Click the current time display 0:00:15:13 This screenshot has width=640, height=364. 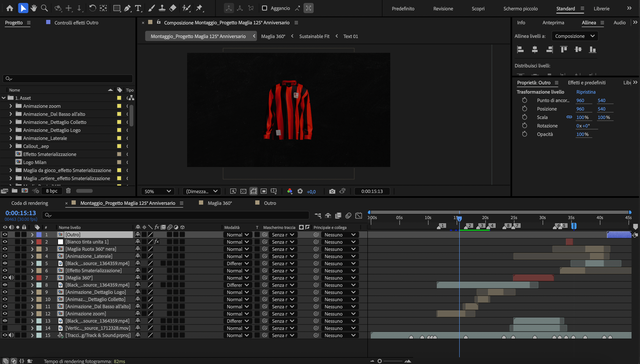click(21, 213)
